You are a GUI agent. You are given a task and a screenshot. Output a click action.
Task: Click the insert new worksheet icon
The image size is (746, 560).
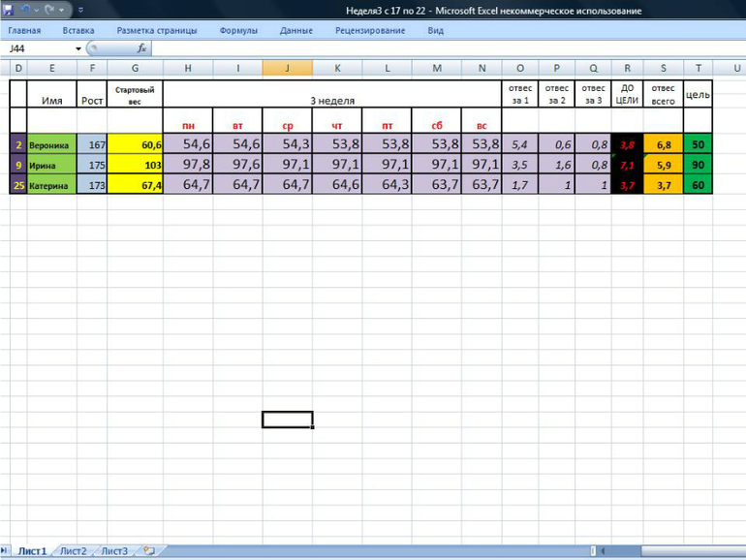148,551
